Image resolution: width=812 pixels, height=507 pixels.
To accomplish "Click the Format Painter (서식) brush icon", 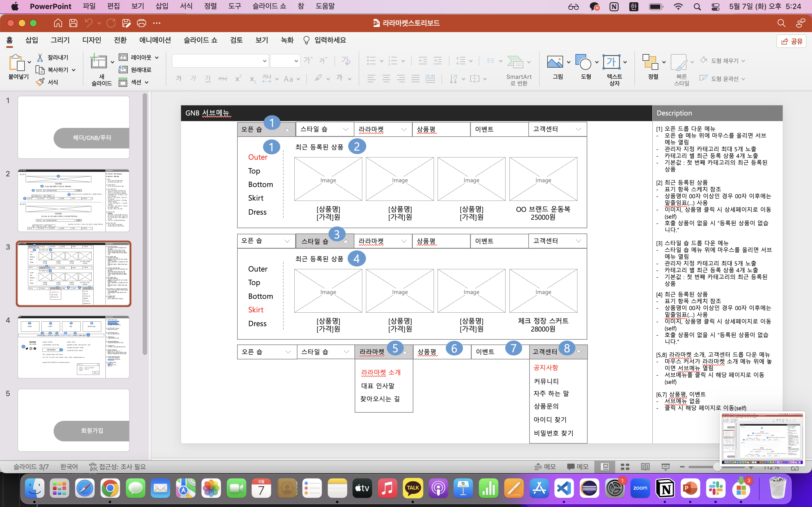I will point(40,82).
